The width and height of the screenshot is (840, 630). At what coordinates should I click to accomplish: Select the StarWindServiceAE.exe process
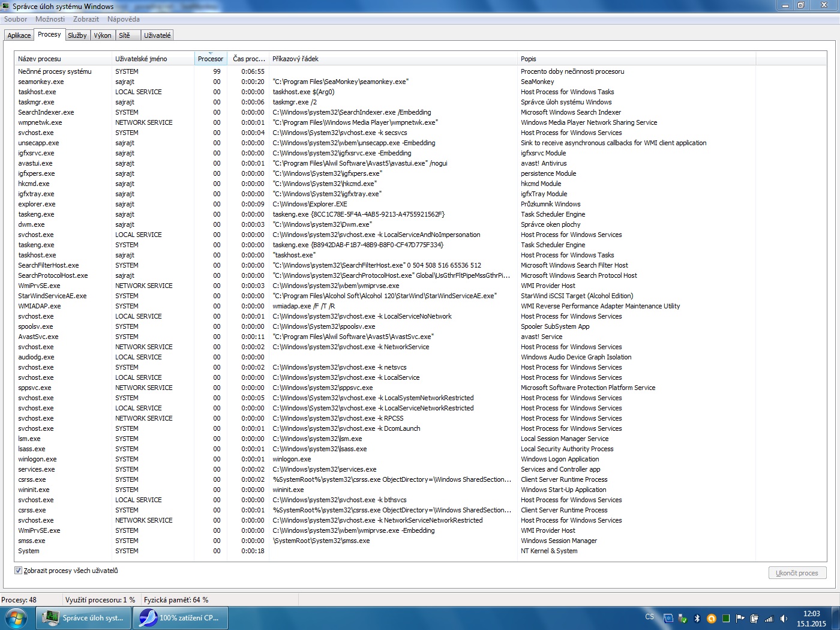tap(420, 296)
